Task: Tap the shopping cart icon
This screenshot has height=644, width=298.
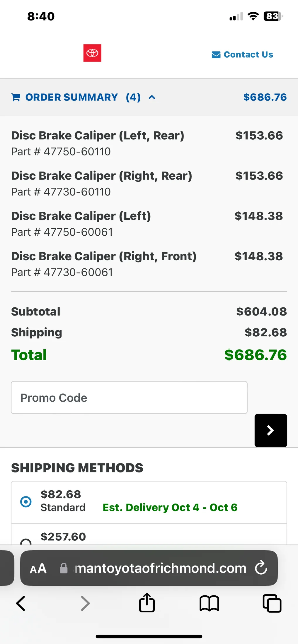Action: pos(16,97)
